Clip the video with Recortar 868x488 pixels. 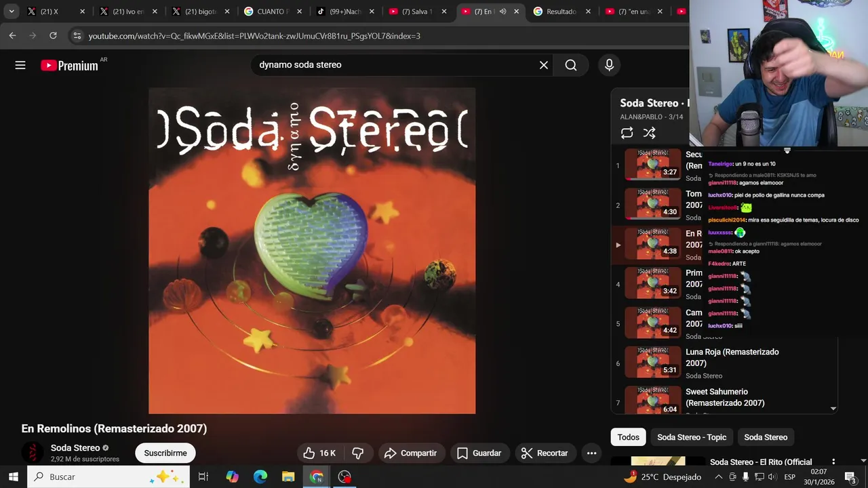click(545, 453)
